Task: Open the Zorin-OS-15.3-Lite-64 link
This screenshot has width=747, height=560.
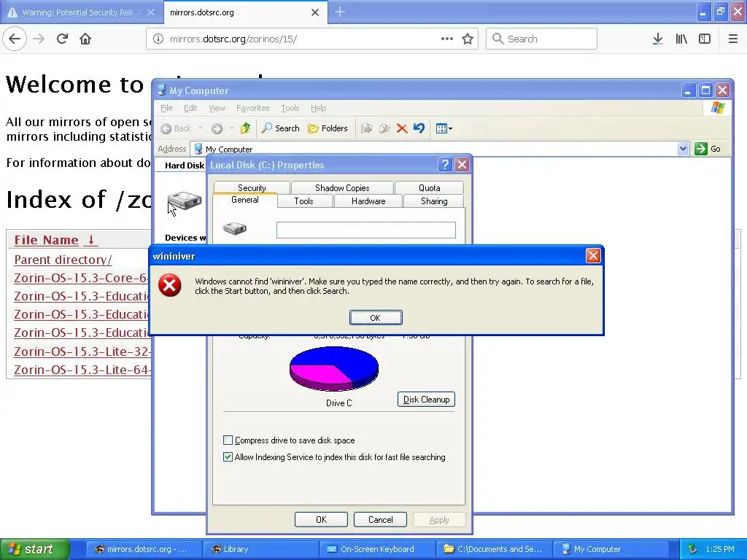Action: 82,370
